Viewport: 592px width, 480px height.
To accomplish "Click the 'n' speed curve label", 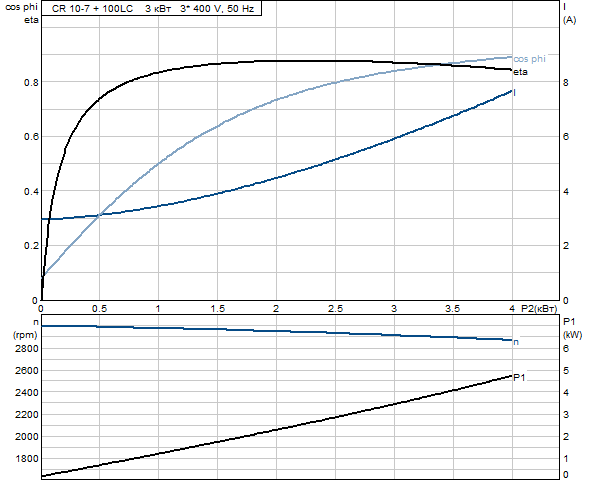I will pos(516,342).
